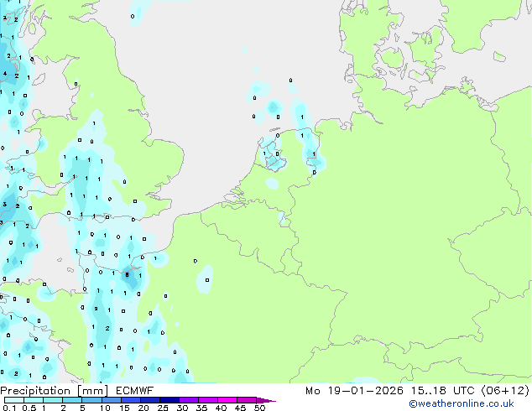This screenshot has width=532, height=411.
Task: Click the legend value "0.1"
Action: (9, 408)
